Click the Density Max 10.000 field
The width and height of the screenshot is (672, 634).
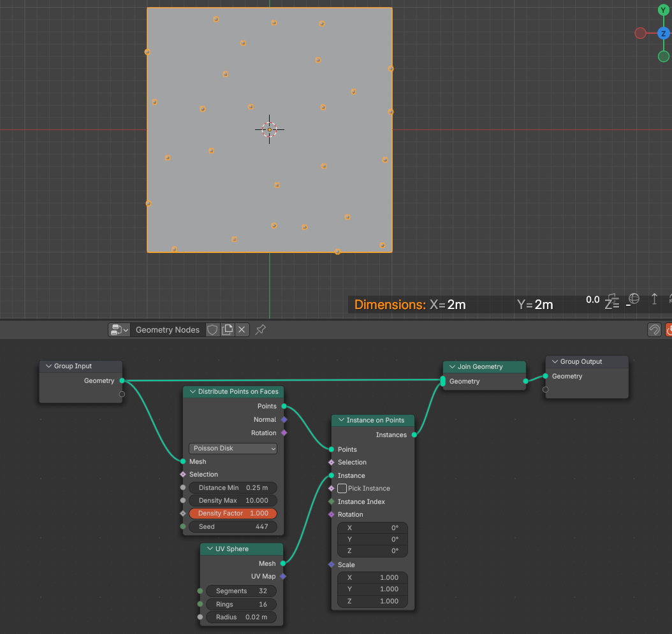coord(233,500)
